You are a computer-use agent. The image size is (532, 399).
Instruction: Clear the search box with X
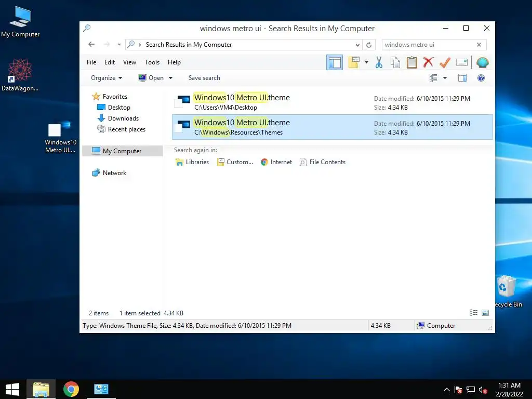(478, 45)
